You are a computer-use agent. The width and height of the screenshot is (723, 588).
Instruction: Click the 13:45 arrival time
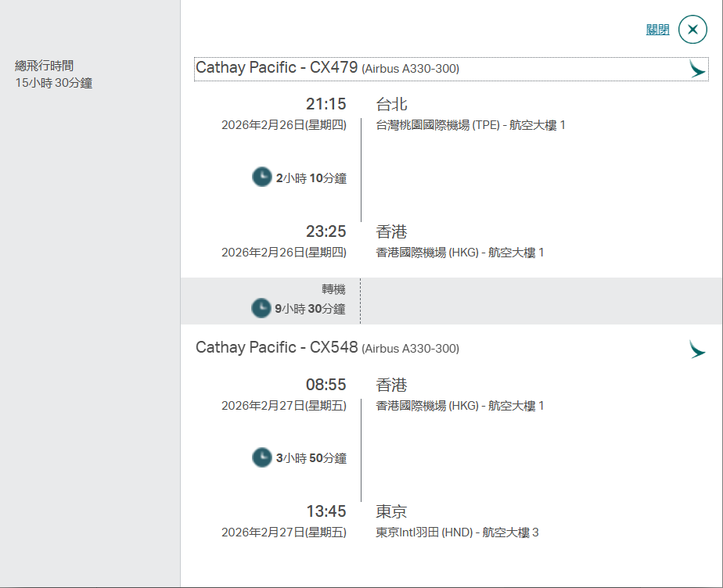326,511
